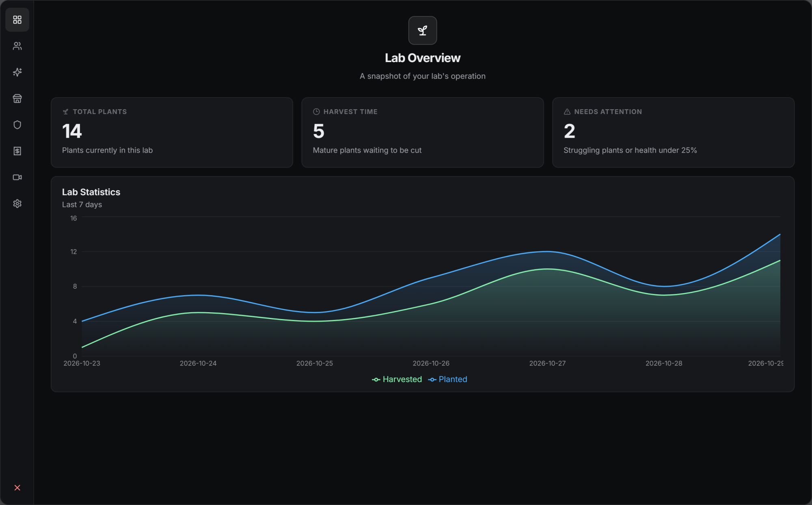Screen dimensions: 812x505
Task: Click the sparkles icon in sidebar
Action: coord(17,72)
